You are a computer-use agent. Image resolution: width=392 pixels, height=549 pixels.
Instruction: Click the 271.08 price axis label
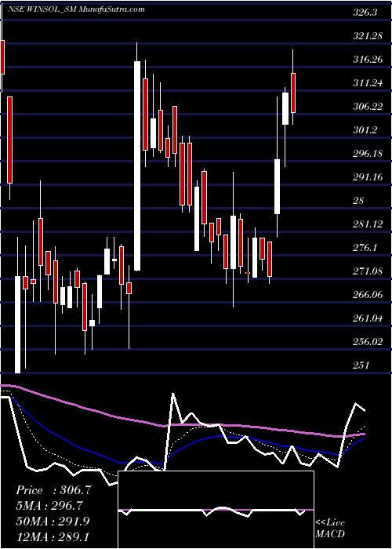click(368, 271)
